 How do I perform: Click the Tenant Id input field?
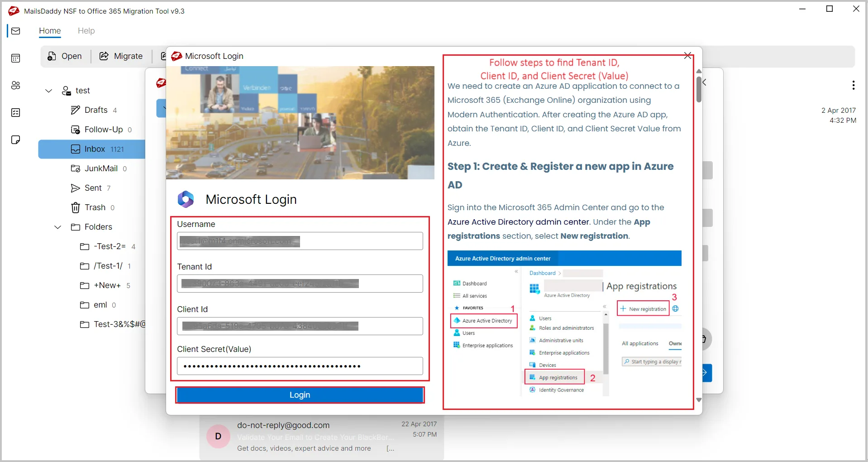point(300,283)
